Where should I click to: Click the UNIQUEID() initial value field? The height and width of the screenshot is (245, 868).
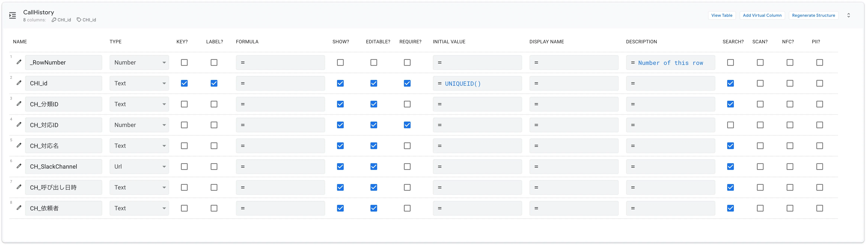point(477,84)
